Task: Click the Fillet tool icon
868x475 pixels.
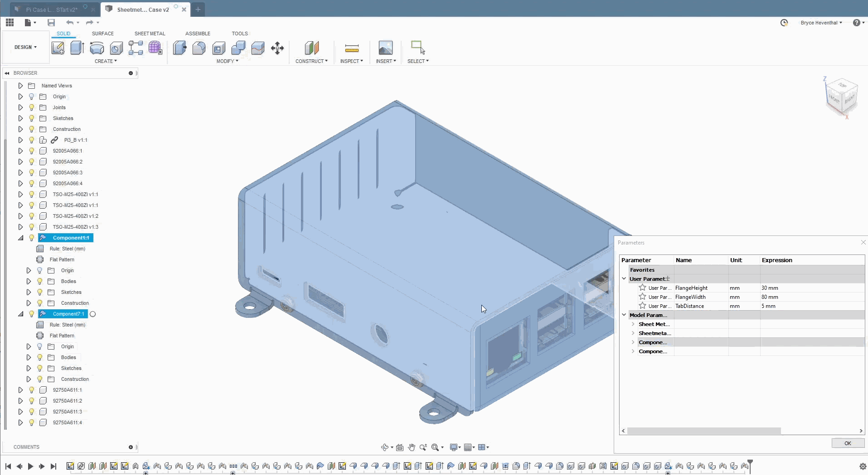Action: (199, 48)
